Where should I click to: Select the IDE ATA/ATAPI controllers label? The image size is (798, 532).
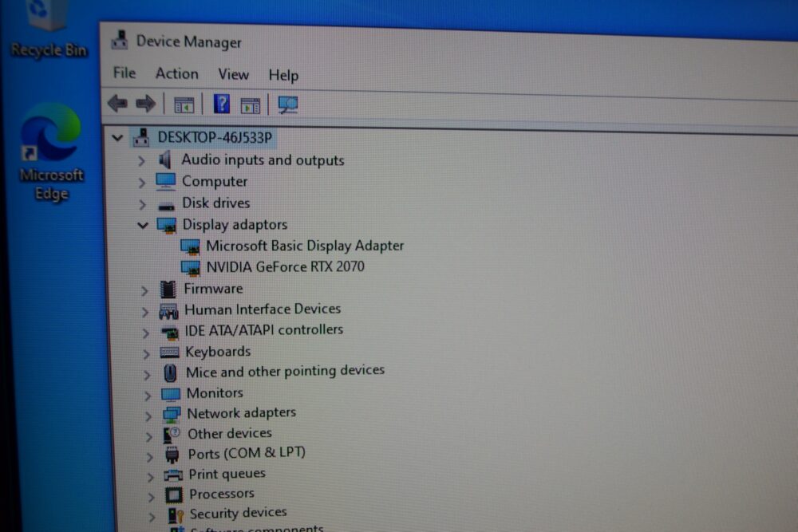point(264,330)
